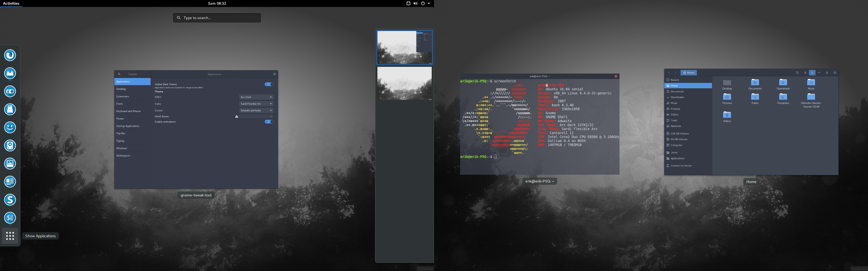Open Computer in Files sidebar

point(688,145)
